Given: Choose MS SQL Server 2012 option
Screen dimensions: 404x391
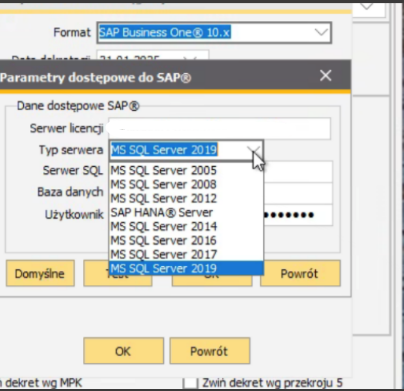Looking at the screenshot, I should pyautogui.click(x=186, y=198).
